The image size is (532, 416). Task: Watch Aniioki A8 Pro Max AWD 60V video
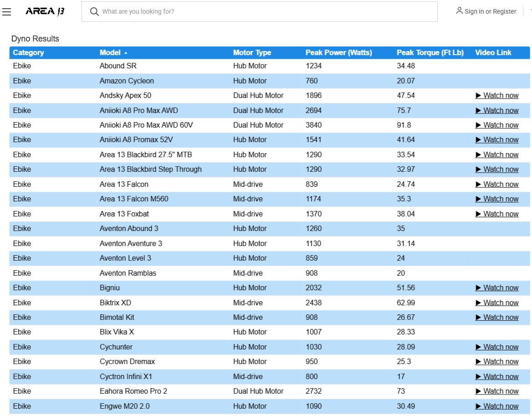(x=497, y=125)
